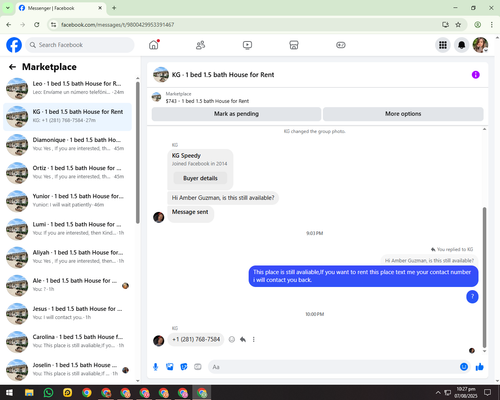Click KG avatar beside phone number message
The image size is (500, 400).
pos(159,341)
